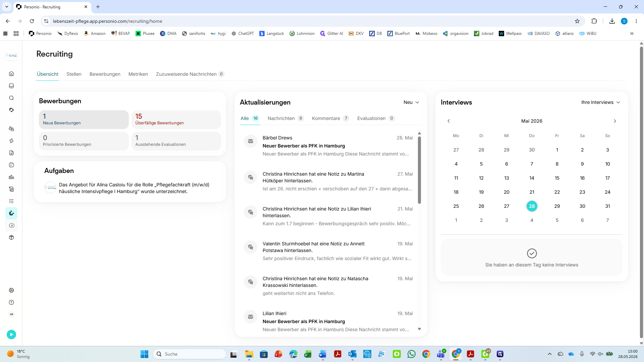644x362 pixels.
Task: Open Bärbel Drews message from 28. Mai
Action: (328, 146)
